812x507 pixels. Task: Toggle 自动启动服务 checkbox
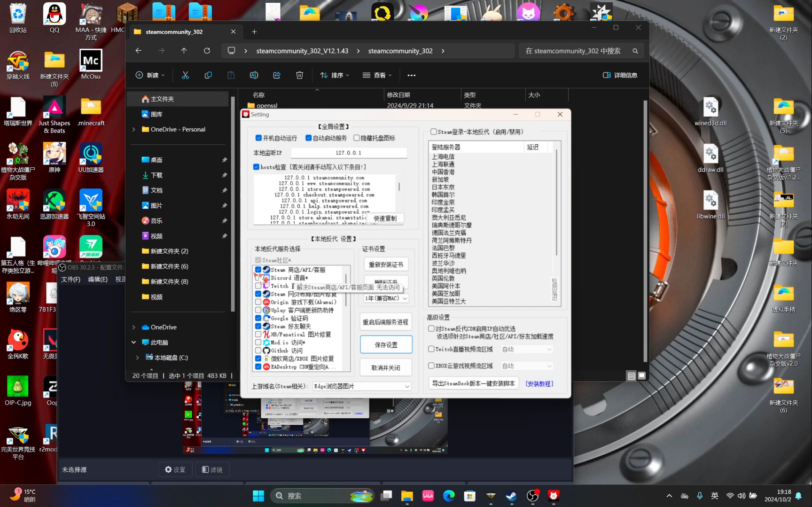(x=308, y=138)
